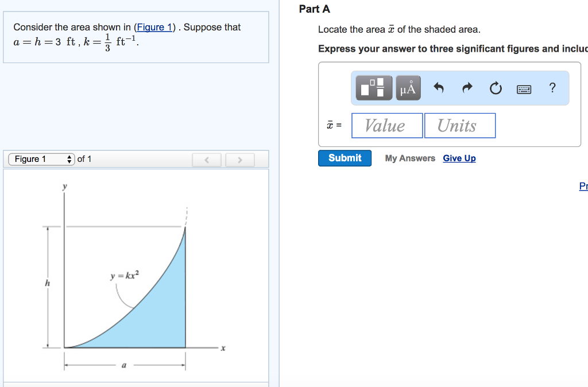
Task: Click the Figure 1 link in problem text
Action: click(154, 27)
